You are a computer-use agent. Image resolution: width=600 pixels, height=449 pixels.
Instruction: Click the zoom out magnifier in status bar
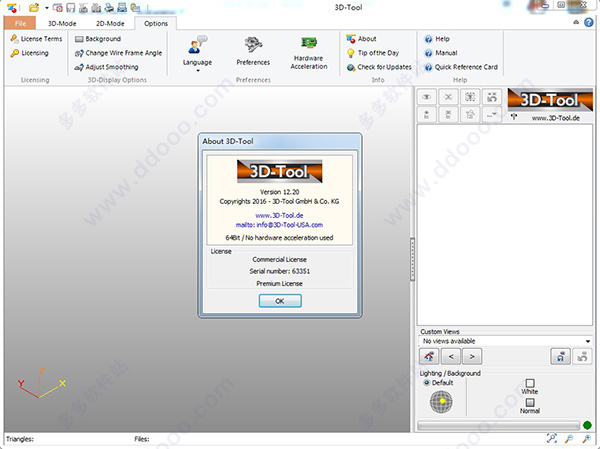[569, 439]
